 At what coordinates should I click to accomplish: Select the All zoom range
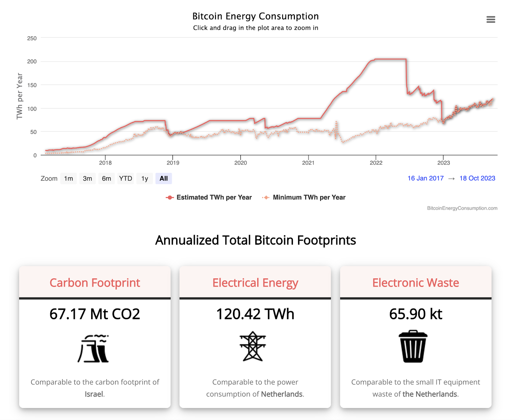163,179
